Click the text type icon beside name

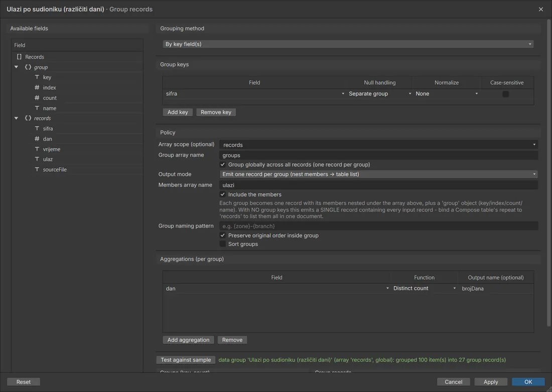[37, 108]
